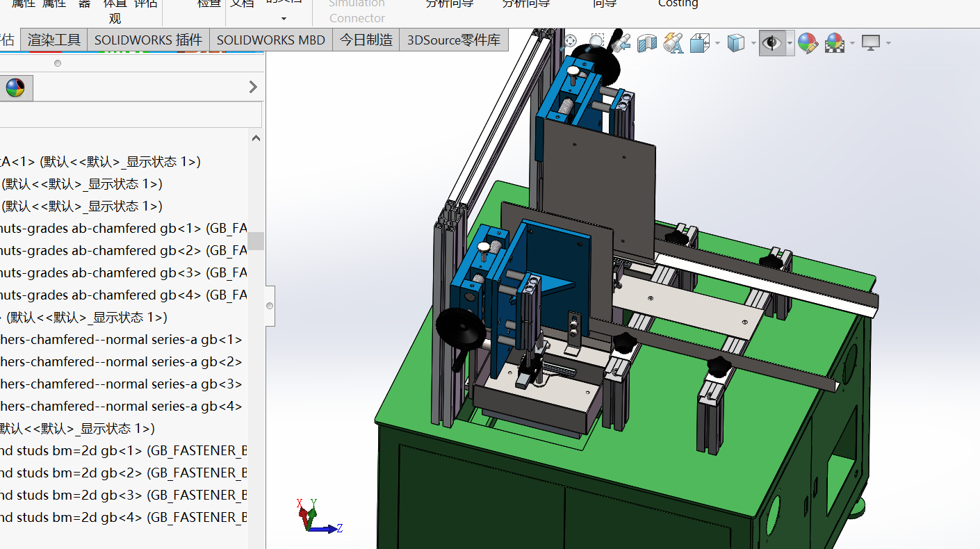Switch to the 渲染工具 tab
The height and width of the screenshot is (549, 980).
54,40
